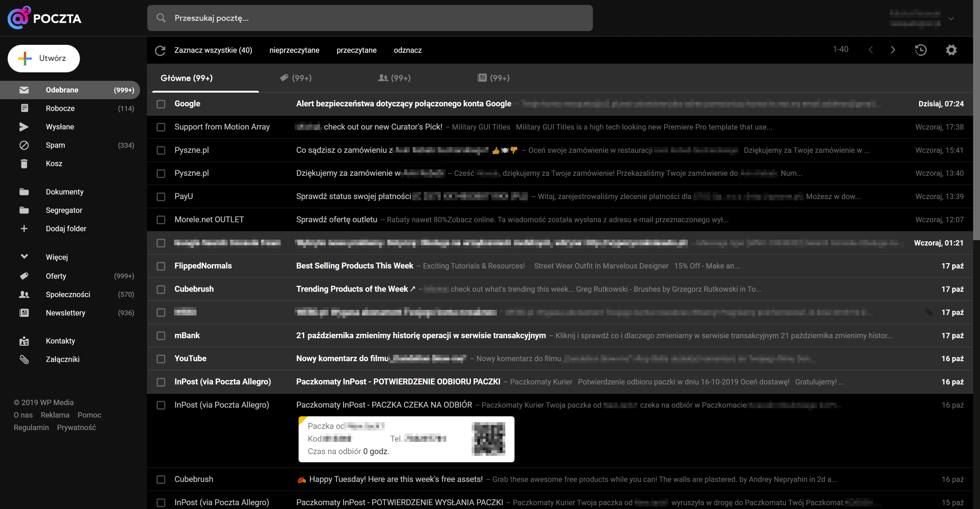Click the search magnifier icon
980x509 pixels.
point(161,18)
